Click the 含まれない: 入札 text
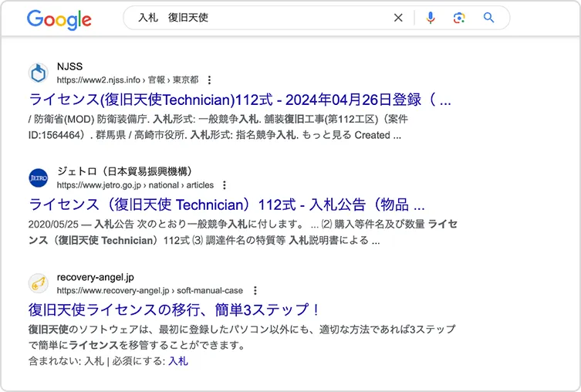 coord(66,361)
